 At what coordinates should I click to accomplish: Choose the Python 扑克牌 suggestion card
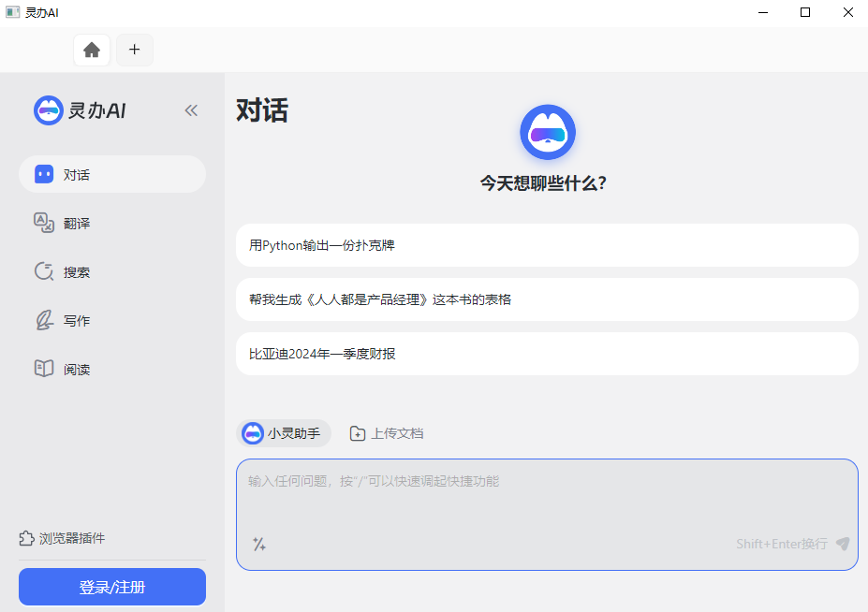tap(547, 244)
